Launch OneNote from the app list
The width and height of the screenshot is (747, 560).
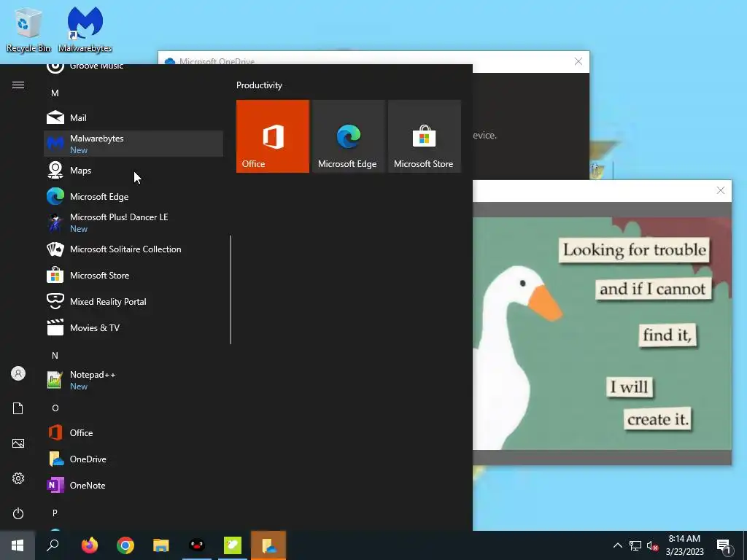133,485
